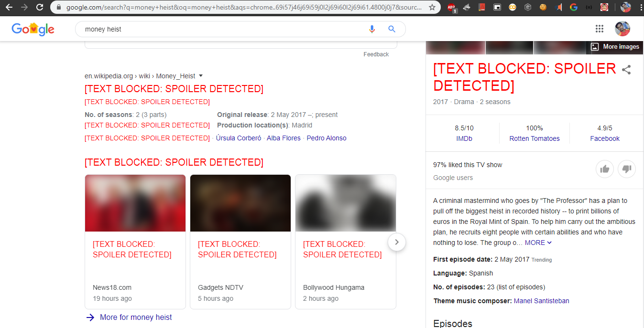Open the red book dictionary extension

pos(481,7)
